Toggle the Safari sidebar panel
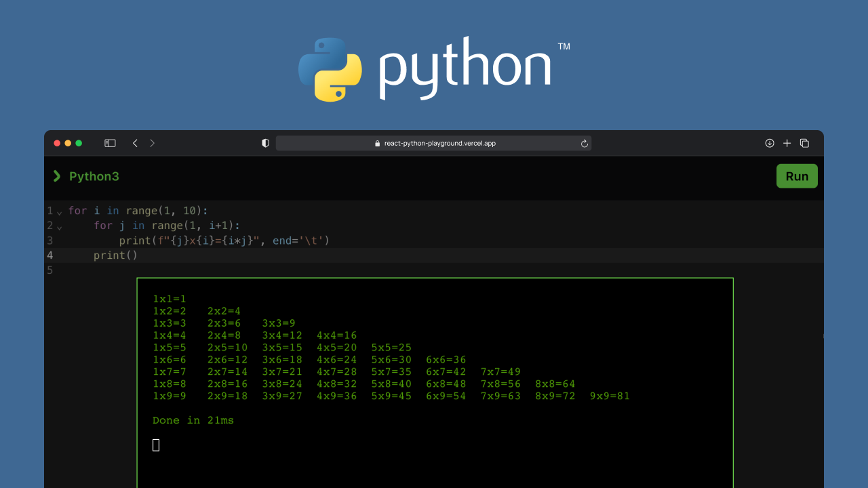This screenshot has width=868, height=488. click(x=110, y=143)
